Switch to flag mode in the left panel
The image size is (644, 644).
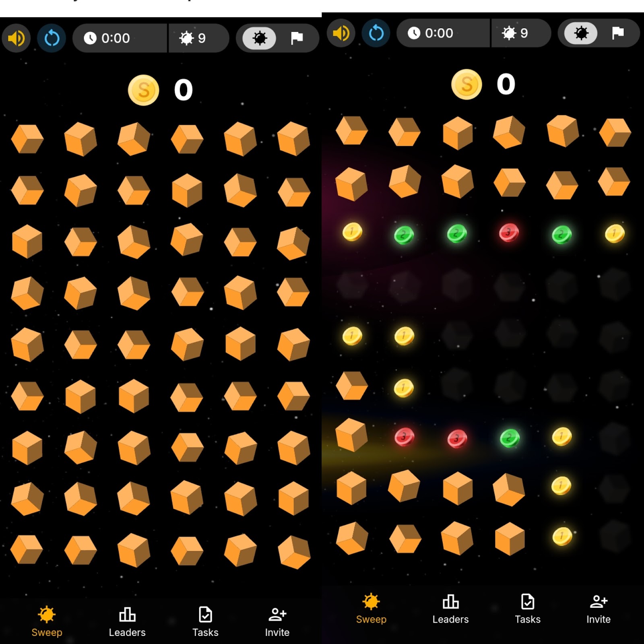[x=297, y=38]
